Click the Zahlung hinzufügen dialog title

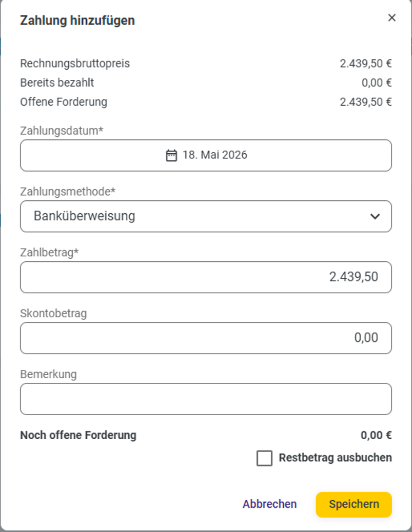[x=77, y=21]
